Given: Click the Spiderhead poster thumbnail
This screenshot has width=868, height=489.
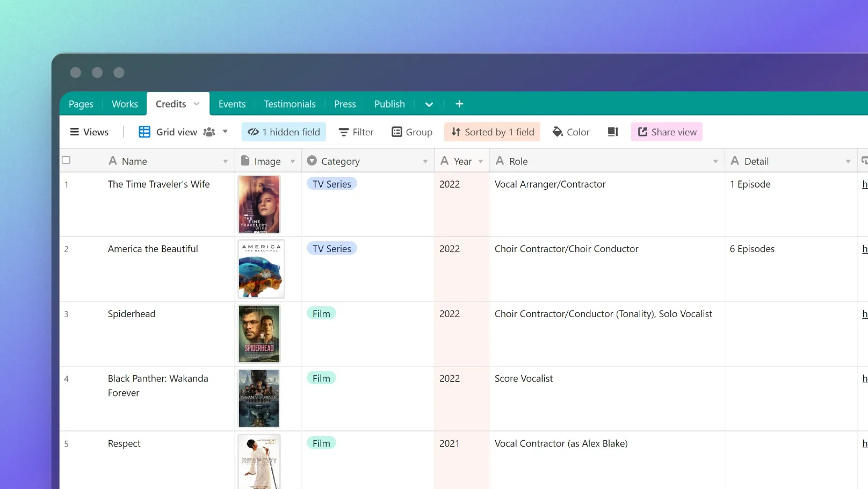Looking at the screenshot, I should (258, 334).
